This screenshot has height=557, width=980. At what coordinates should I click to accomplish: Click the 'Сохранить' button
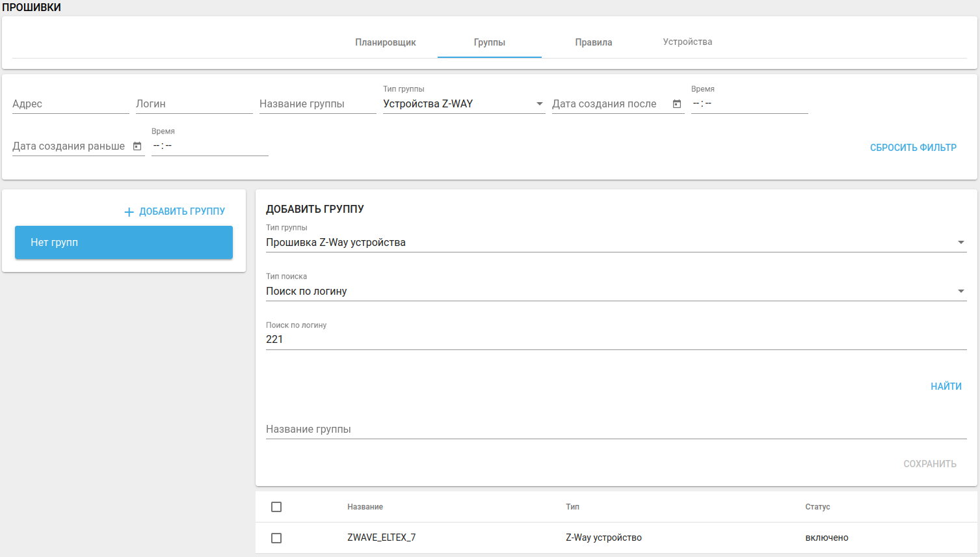(929, 464)
